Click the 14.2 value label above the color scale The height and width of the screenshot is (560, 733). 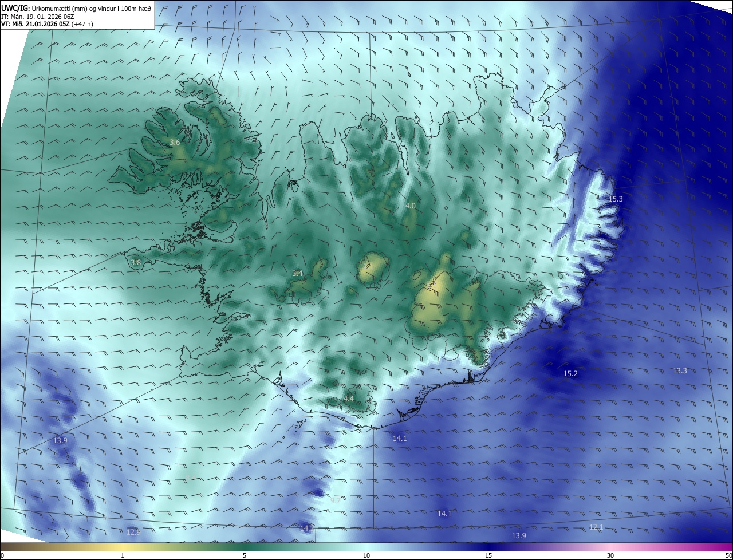(308, 528)
